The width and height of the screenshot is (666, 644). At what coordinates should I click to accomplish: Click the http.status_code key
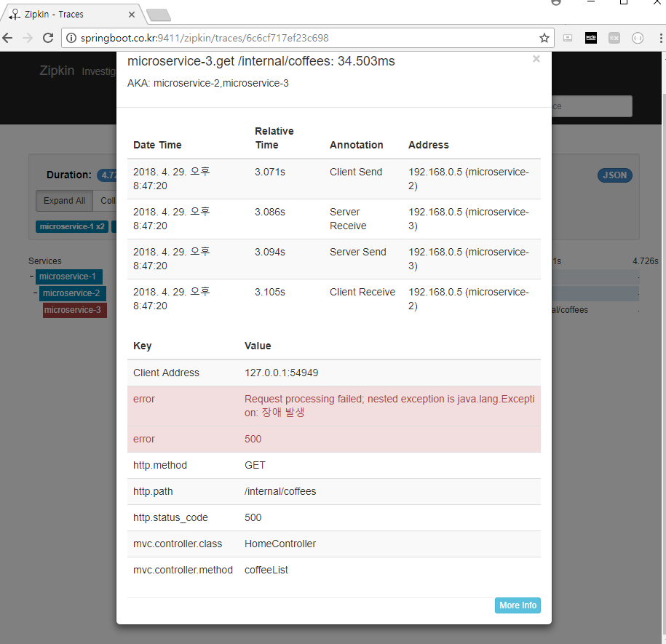point(170,517)
